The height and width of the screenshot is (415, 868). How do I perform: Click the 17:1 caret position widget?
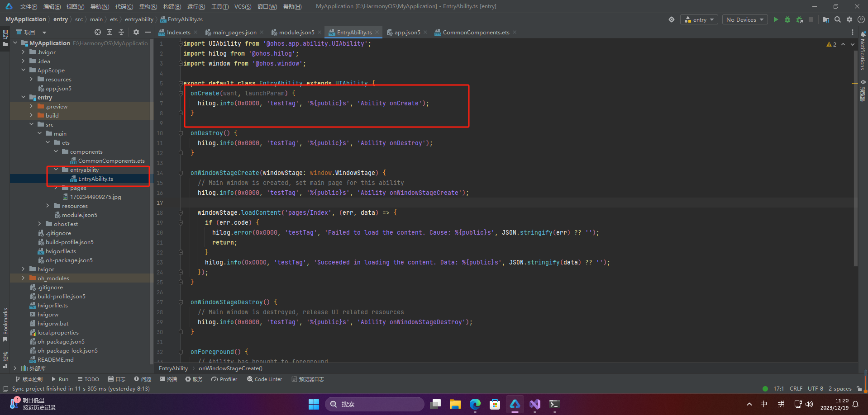(778, 389)
